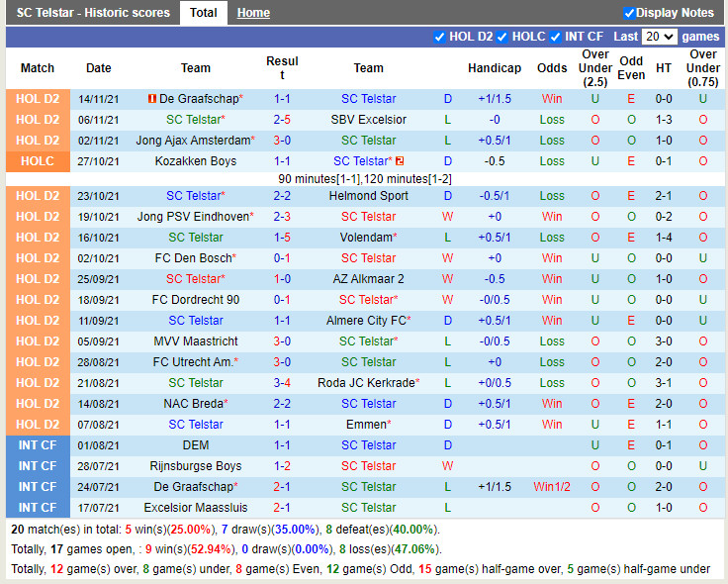Viewport: 728px width, 584px height.
Task: Click the INT CF label for DEM match
Action: 38,445
